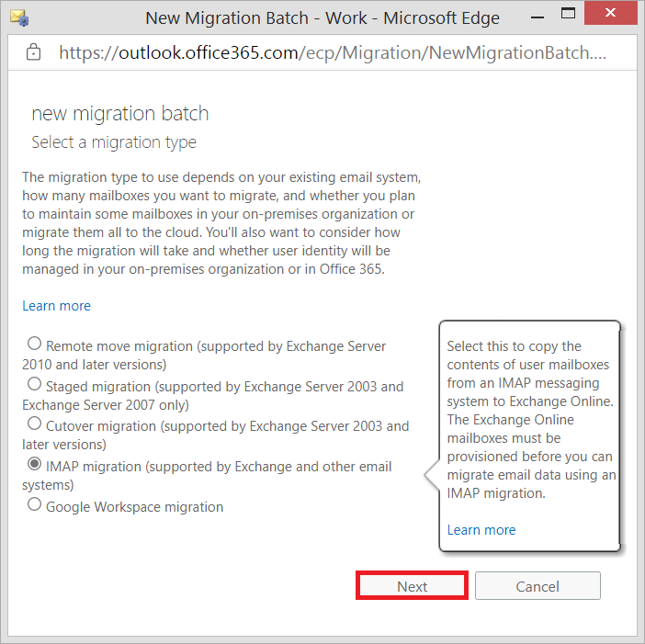Open Learn more link below the description
Image resolution: width=645 pixels, height=644 pixels.
56,306
